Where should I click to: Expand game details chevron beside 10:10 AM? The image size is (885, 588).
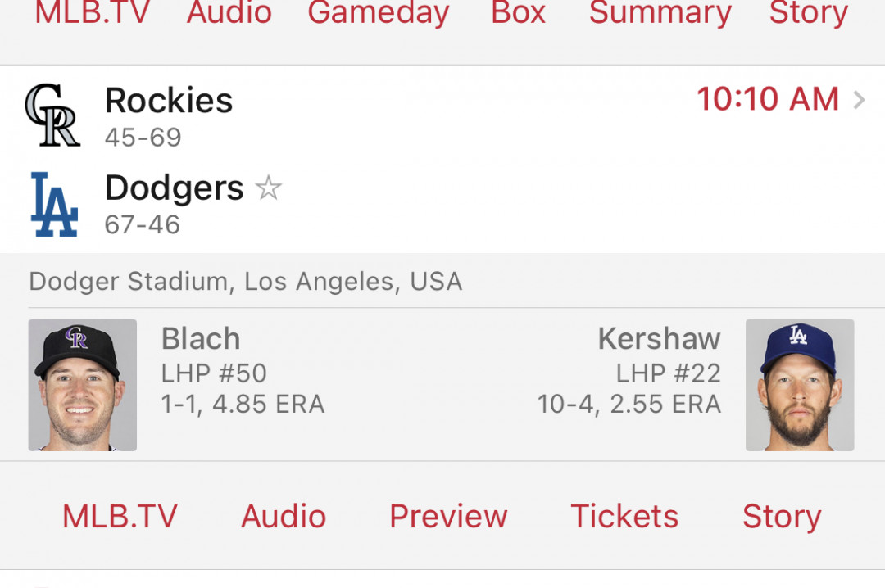click(x=859, y=100)
